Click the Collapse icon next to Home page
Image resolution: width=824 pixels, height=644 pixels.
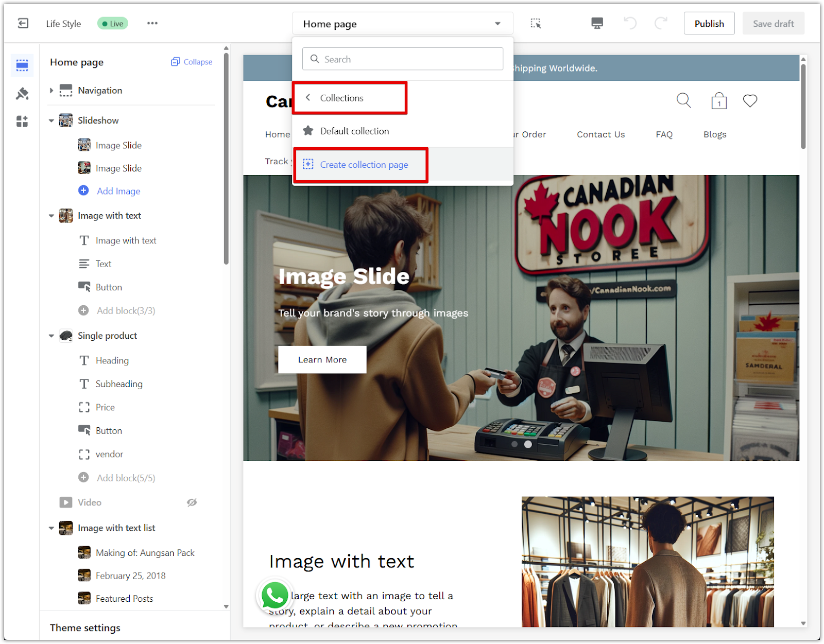[176, 62]
